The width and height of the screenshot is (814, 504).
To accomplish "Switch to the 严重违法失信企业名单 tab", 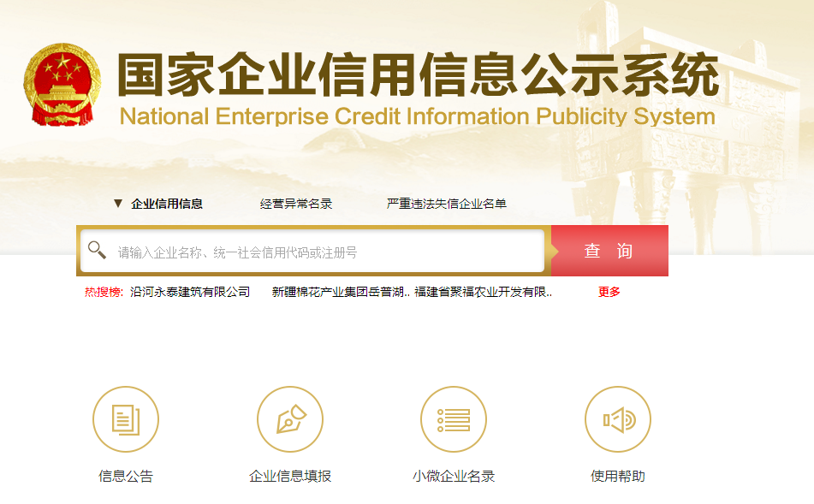I will click(447, 204).
